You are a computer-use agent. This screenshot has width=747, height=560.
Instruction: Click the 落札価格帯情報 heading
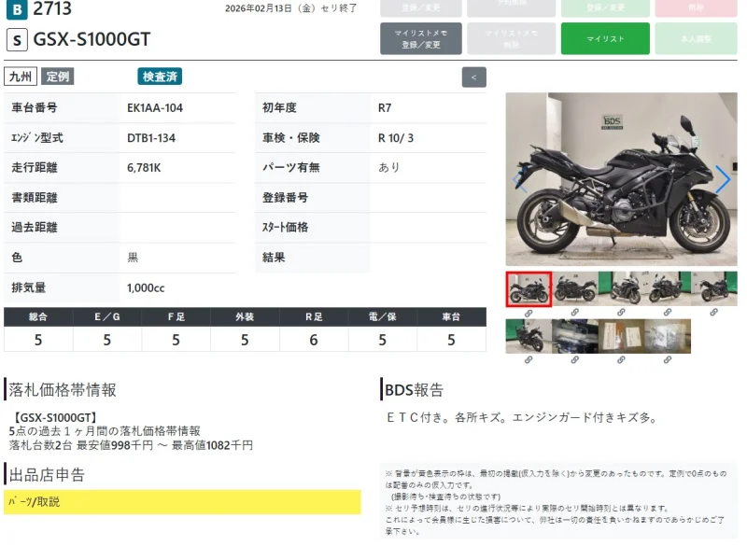click(x=63, y=390)
